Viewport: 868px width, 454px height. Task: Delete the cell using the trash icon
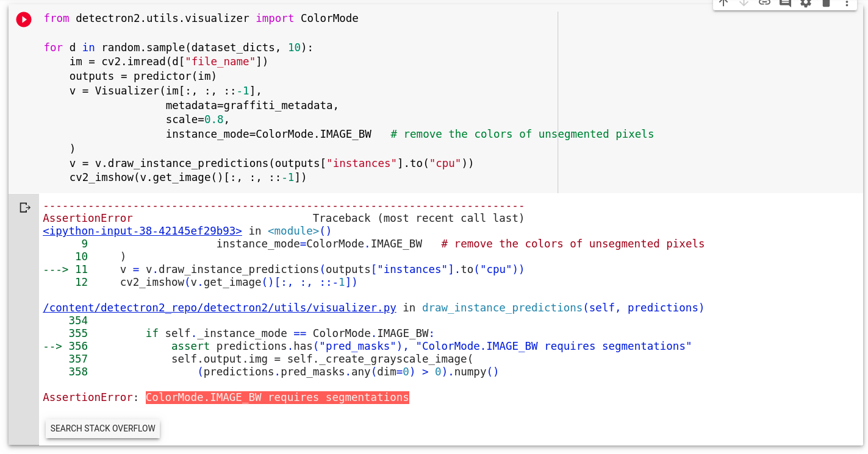pos(826,4)
